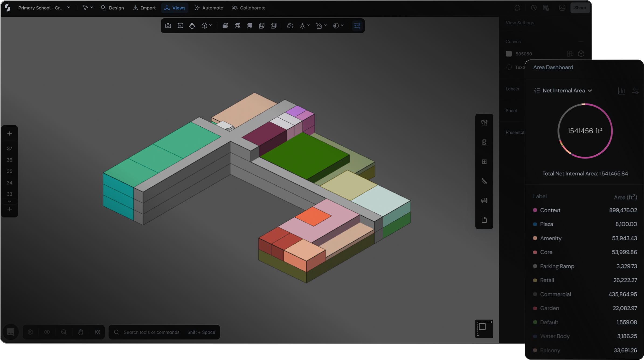
Task: Click the comments speech bubble icon
Action: tap(517, 8)
